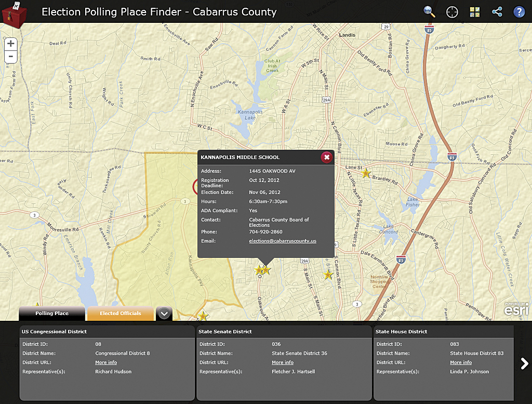The width and height of the screenshot is (532, 404).
Task: Collapse the bottom panel with chevron button
Action: coord(164,314)
